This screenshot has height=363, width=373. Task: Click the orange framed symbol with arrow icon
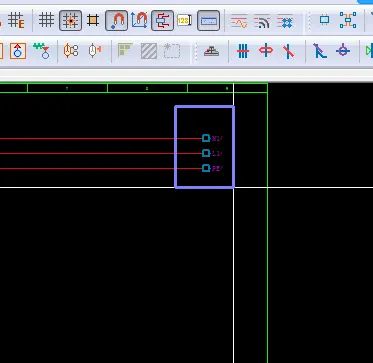tap(18, 51)
